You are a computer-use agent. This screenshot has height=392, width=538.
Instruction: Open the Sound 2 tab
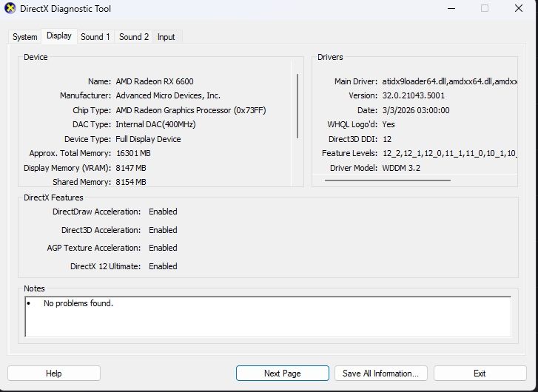click(x=134, y=37)
